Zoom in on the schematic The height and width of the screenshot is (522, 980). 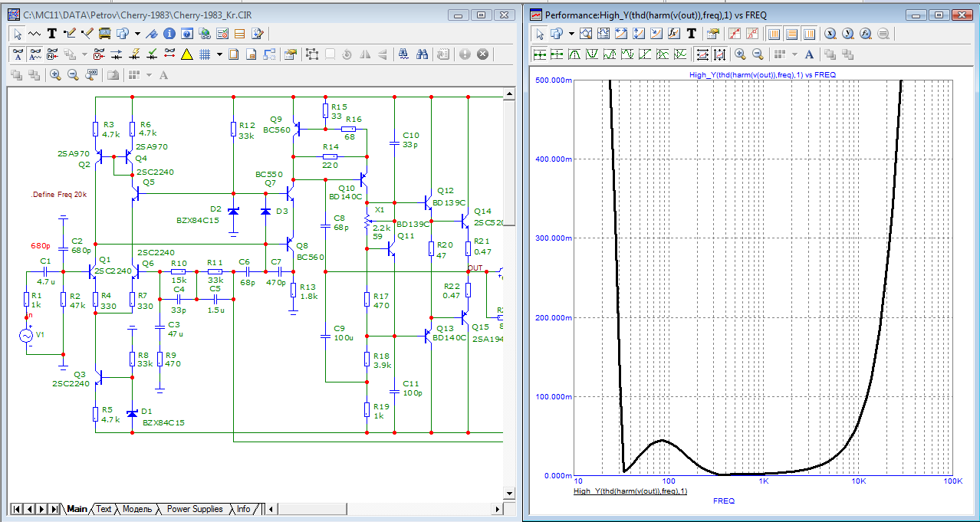click(x=55, y=74)
